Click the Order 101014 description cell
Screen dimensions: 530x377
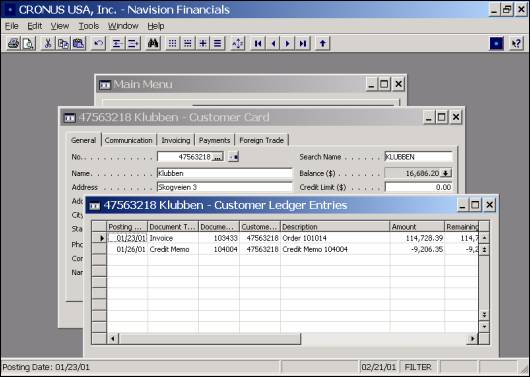point(335,238)
